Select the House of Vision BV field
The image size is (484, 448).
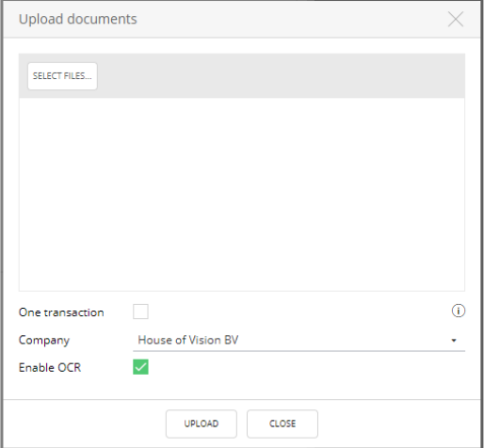pyautogui.click(x=298, y=340)
